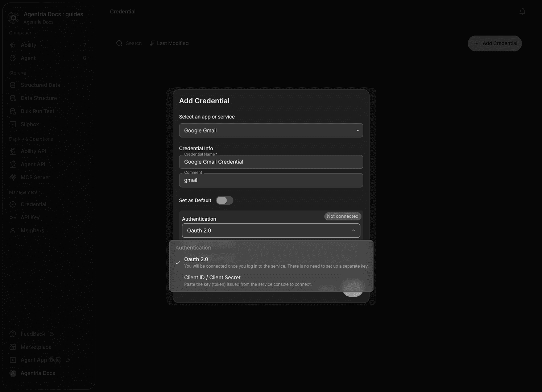Click the Not connected status badge
The image size is (542, 392).
343,216
